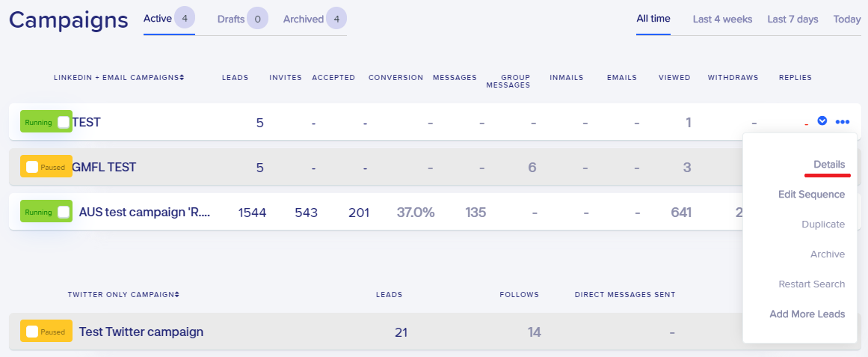Sort the Twitter Only Campaign column
Viewport: 868px width, 357px height.
coord(176,294)
